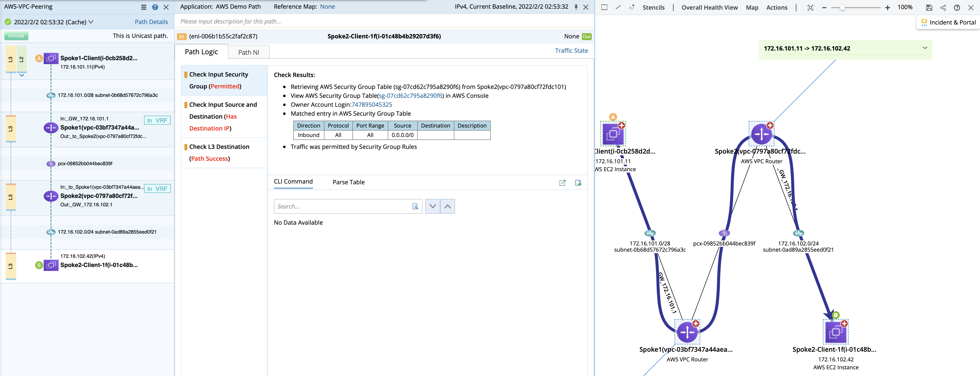Click In VRF button on Spoke2 hop
The height and width of the screenshot is (376, 980).
coord(157,189)
